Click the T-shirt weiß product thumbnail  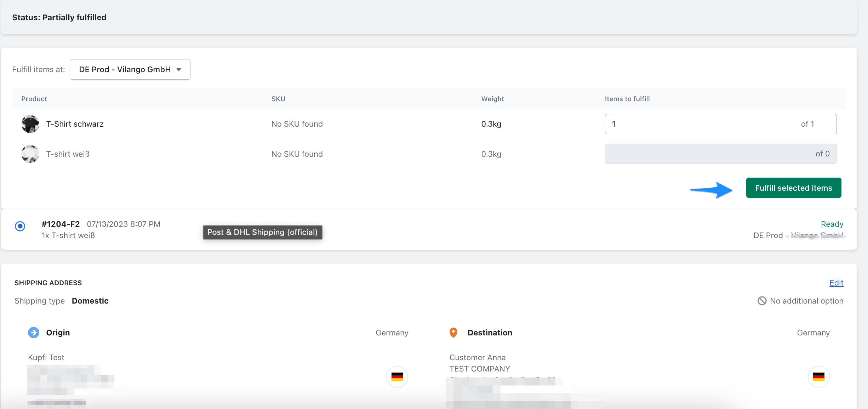coord(29,154)
